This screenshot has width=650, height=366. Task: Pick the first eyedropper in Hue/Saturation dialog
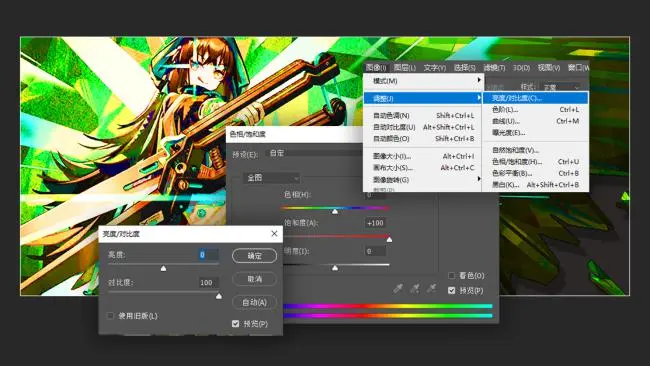(398, 288)
